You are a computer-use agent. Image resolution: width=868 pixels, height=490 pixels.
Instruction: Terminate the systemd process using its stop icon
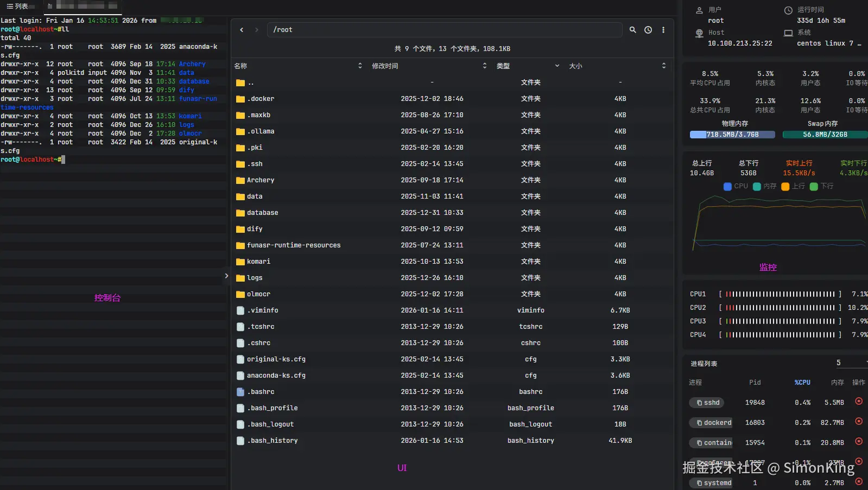tap(859, 481)
